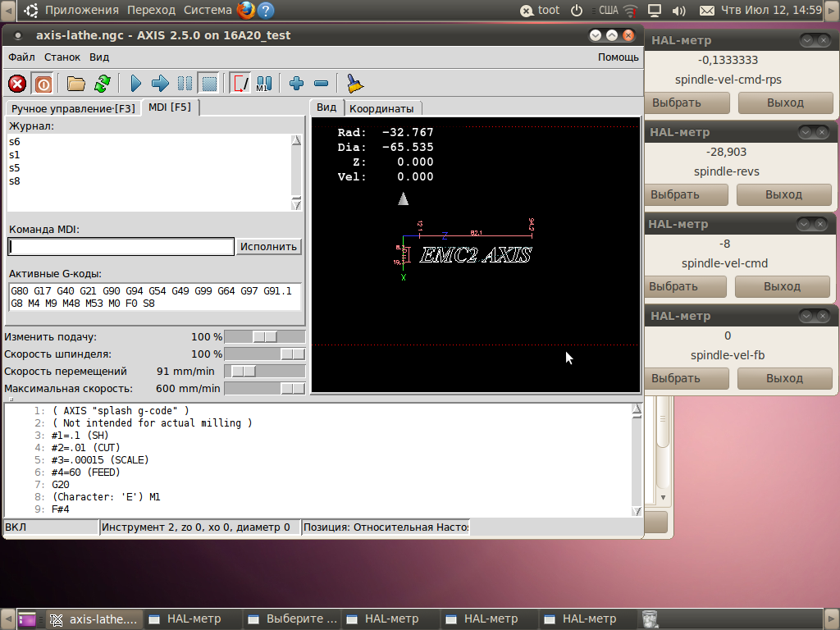Open the Помощь menu
This screenshot has height=630, width=840.
coord(618,57)
